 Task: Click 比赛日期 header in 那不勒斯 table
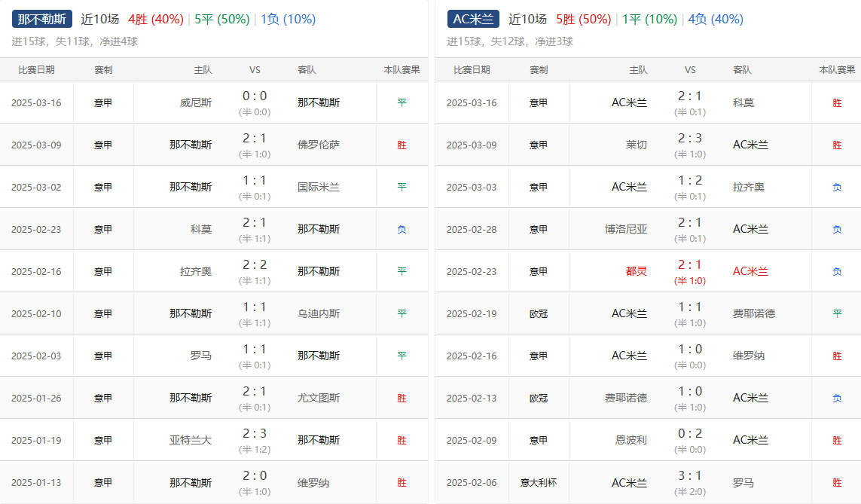click(36, 70)
